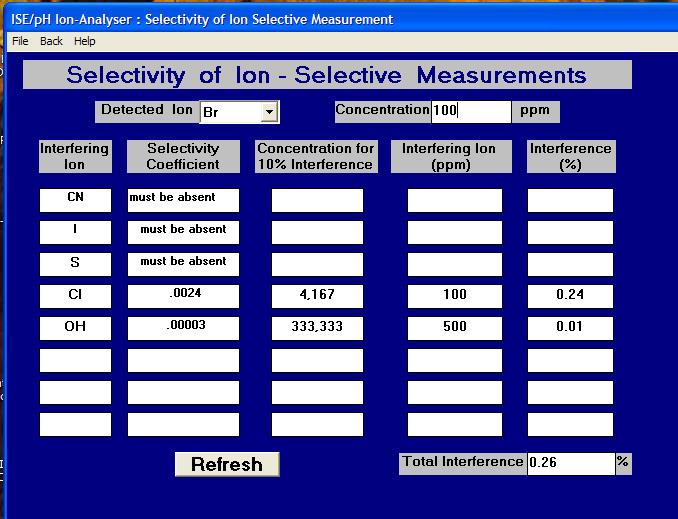Click the Concentration input field showing 100
The height and width of the screenshot is (519, 678).
click(x=471, y=112)
